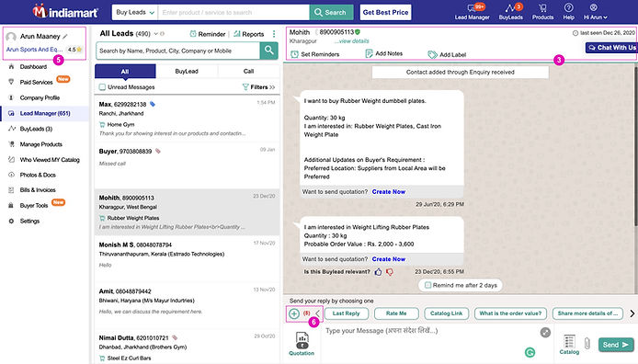The image size is (638, 364).
Task: Open Lead Manager (651) in sidebar
Action: point(45,113)
